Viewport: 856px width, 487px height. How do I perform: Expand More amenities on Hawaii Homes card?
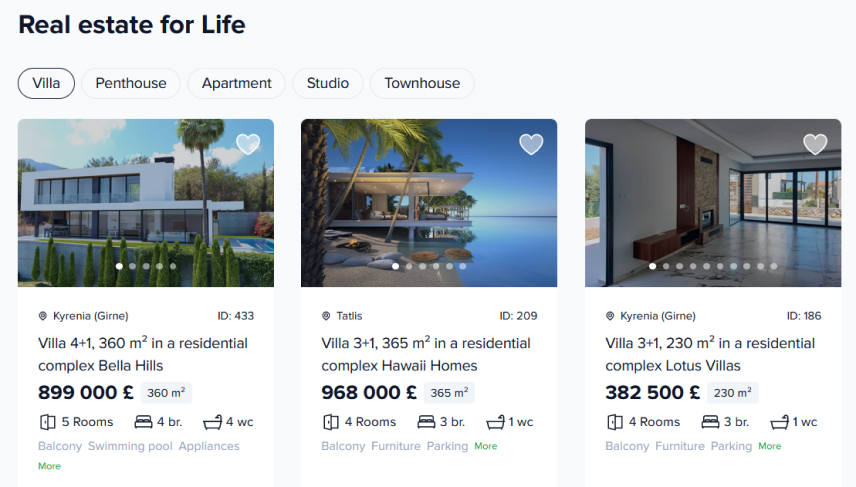[485, 446]
